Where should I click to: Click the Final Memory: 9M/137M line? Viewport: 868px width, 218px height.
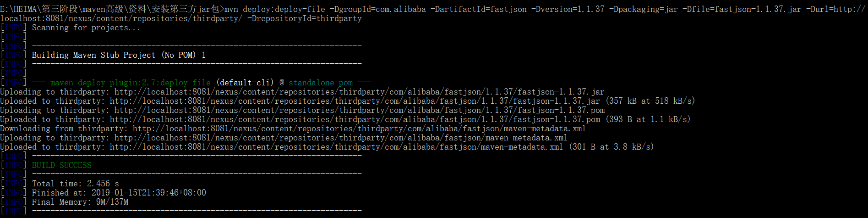click(80, 202)
